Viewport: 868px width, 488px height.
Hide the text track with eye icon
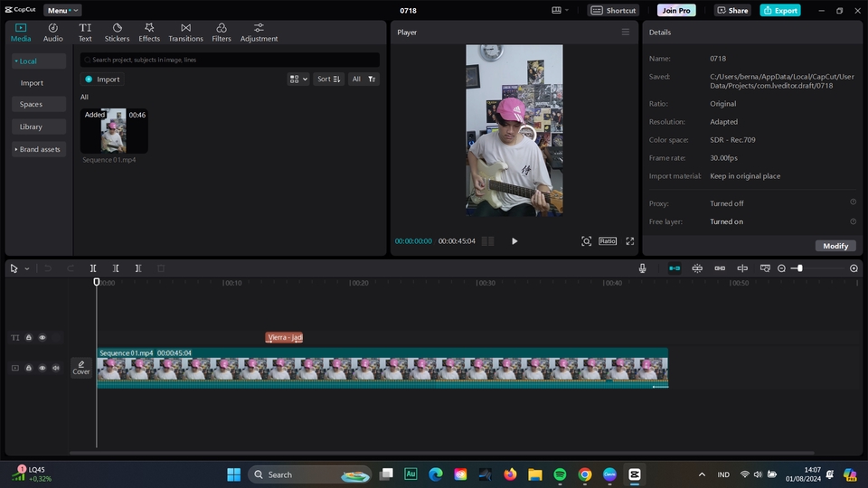coord(42,338)
